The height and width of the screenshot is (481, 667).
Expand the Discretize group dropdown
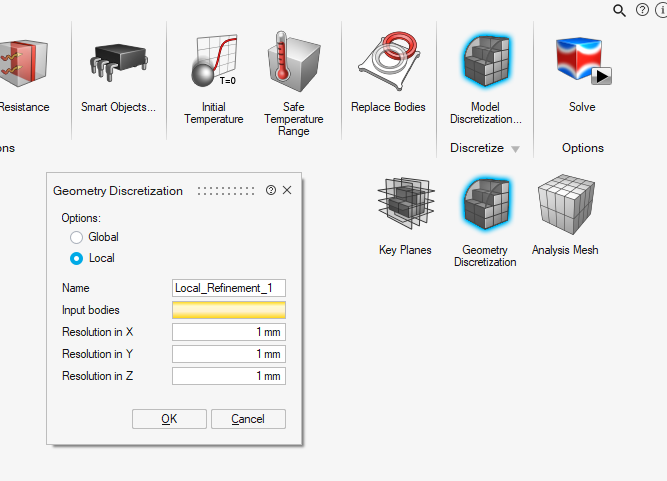coord(515,149)
